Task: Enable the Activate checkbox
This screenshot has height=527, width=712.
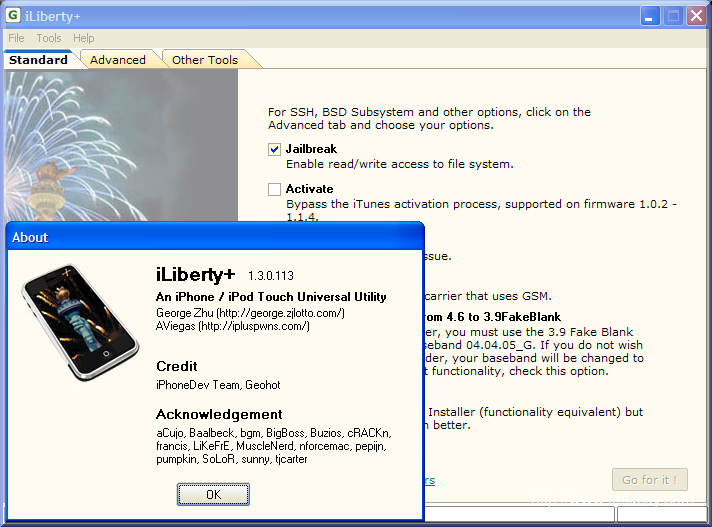Action: pos(274,189)
